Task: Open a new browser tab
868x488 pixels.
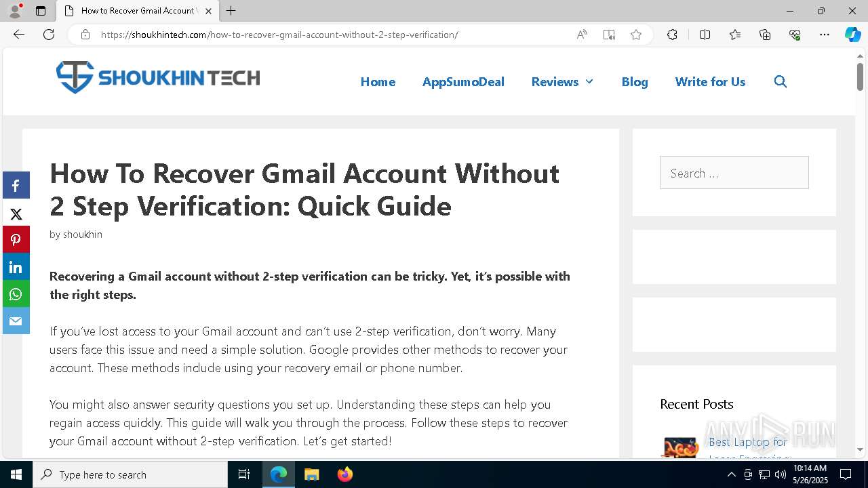Action: (x=231, y=11)
